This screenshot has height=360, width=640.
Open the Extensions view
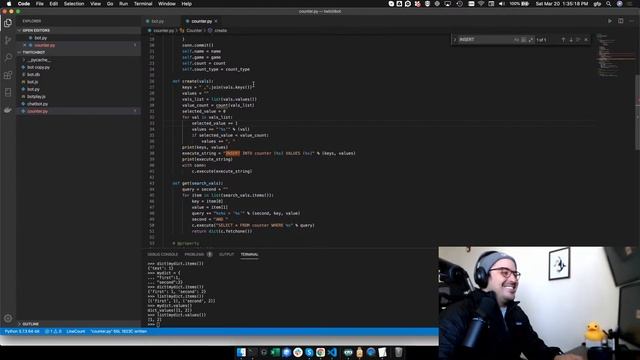pos(8,75)
